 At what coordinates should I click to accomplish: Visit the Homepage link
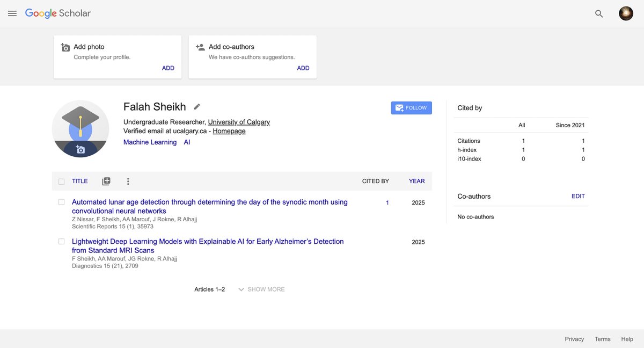coord(229,131)
